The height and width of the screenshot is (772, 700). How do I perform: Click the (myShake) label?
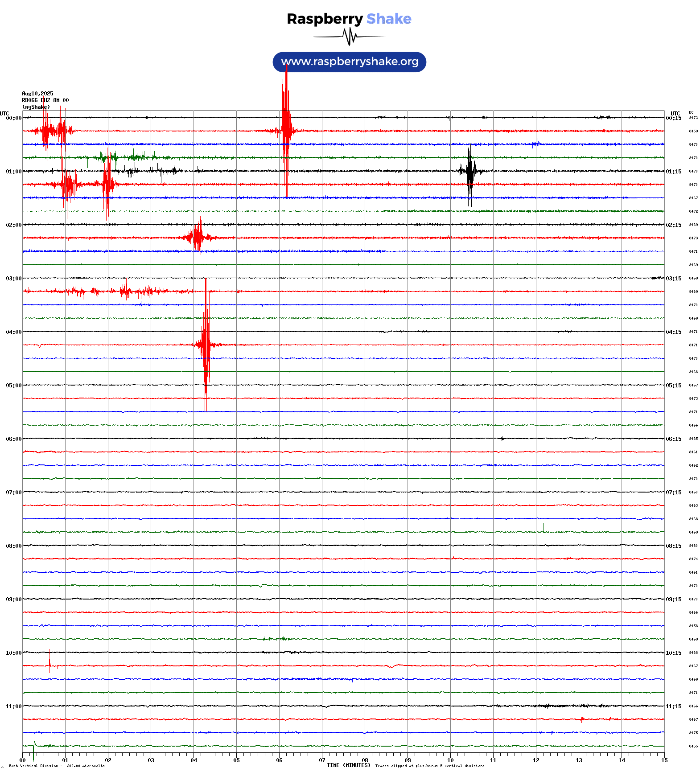click(x=36, y=107)
